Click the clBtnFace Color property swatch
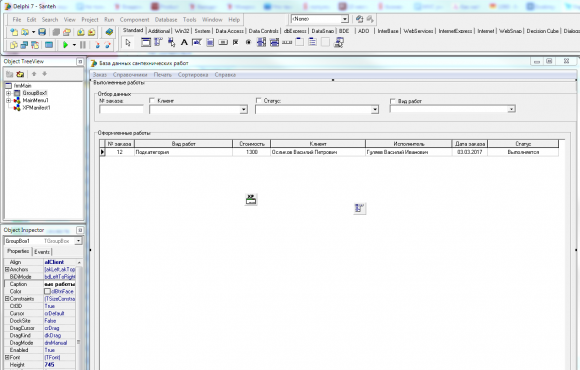The height and width of the screenshot is (370, 580). (47, 291)
